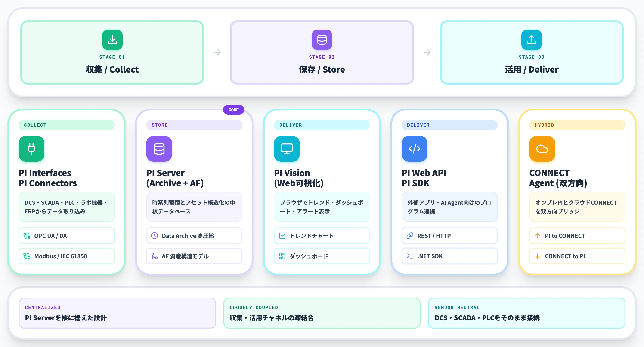Click the LOOSELY COUPLED 疎結合 panel

click(x=322, y=313)
